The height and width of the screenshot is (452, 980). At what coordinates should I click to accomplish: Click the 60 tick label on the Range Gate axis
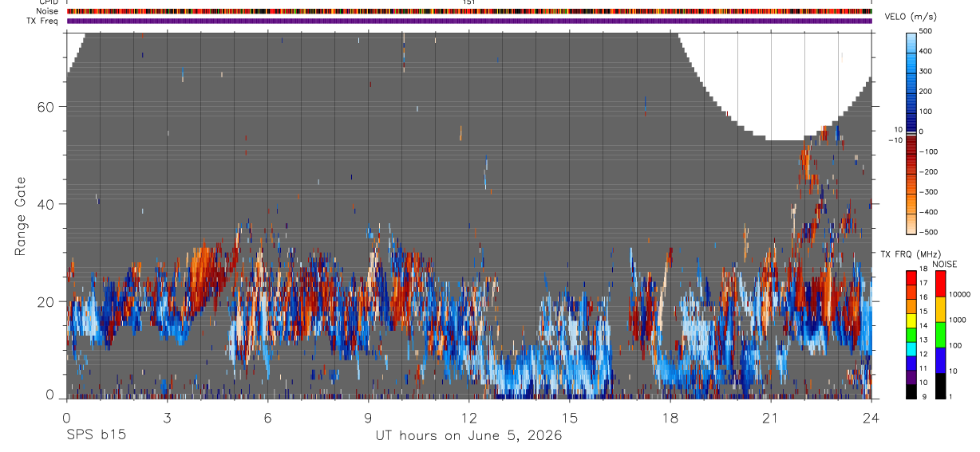(45, 106)
